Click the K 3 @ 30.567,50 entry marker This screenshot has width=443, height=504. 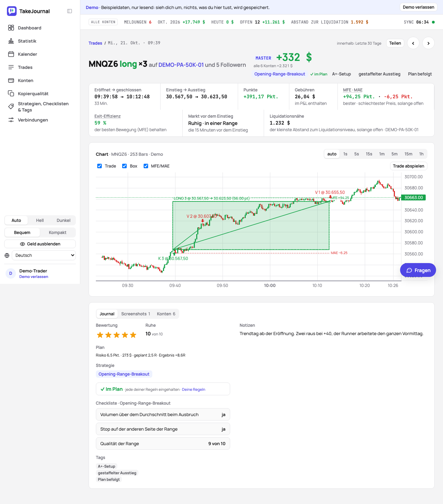point(173,259)
